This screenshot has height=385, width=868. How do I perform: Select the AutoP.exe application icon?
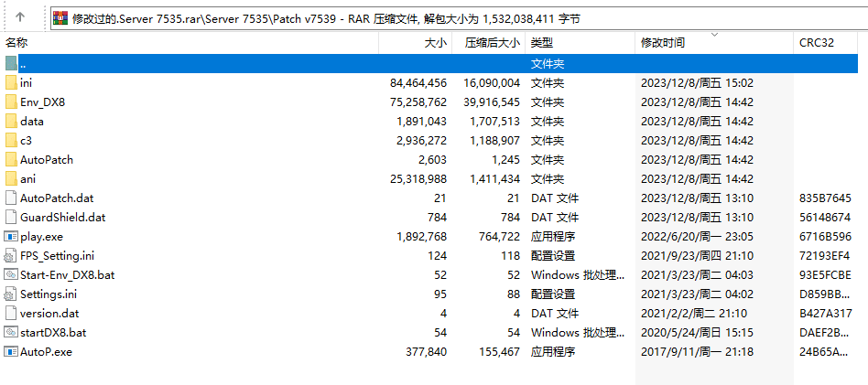pos(11,352)
